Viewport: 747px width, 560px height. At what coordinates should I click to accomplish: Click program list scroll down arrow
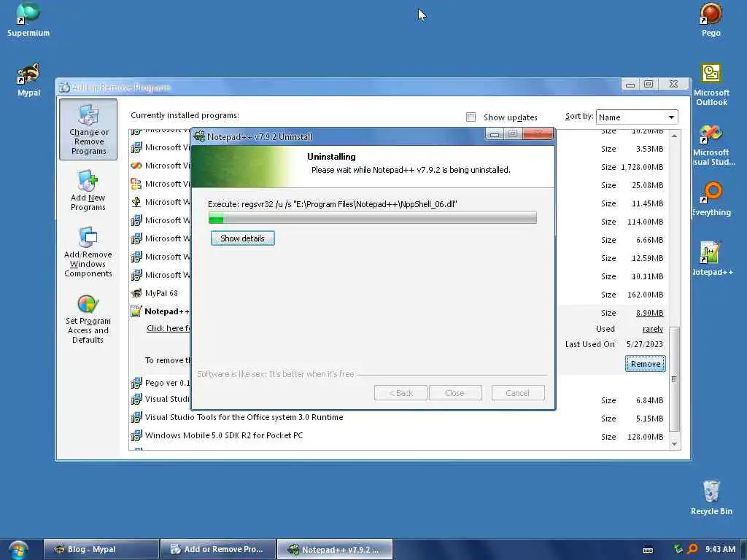[x=674, y=444]
